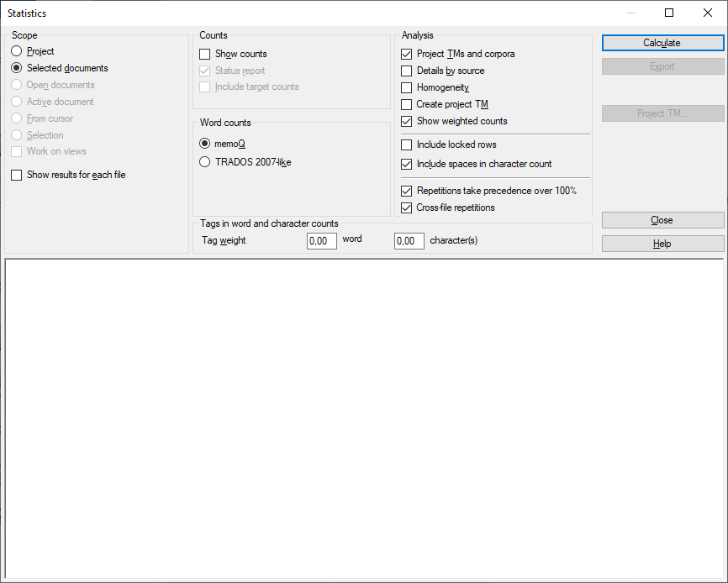Check the Create project TM option

406,104
